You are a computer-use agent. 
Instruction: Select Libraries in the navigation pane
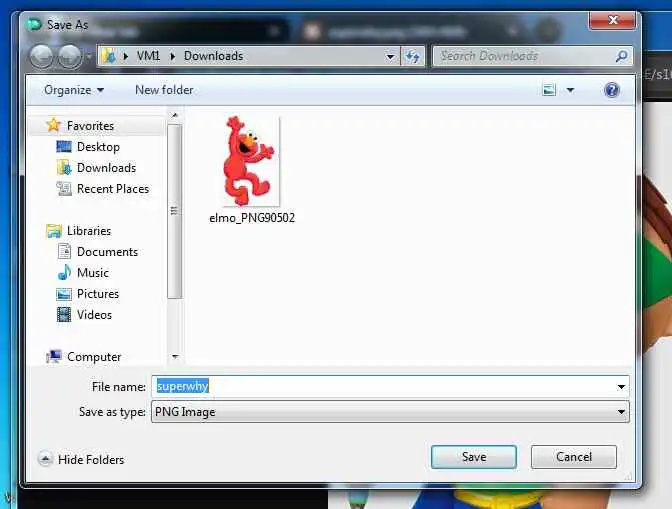pos(89,231)
